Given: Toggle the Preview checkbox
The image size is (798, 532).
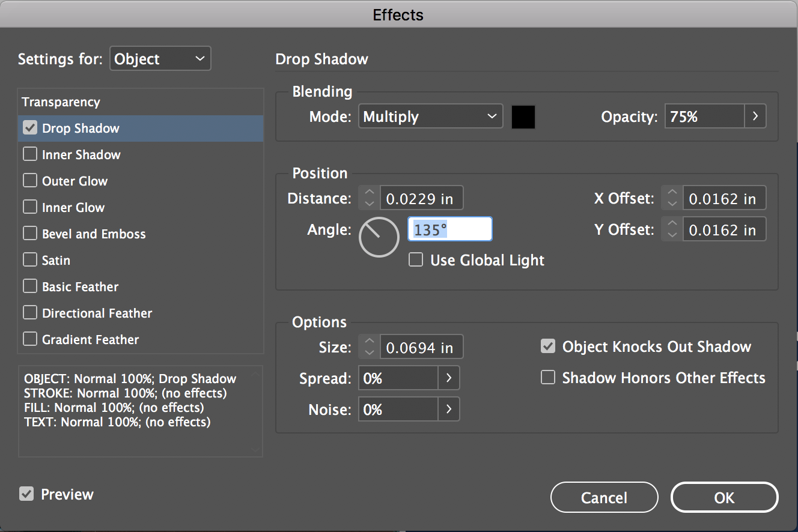Looking at the screenshot, I should coord(26,494).
